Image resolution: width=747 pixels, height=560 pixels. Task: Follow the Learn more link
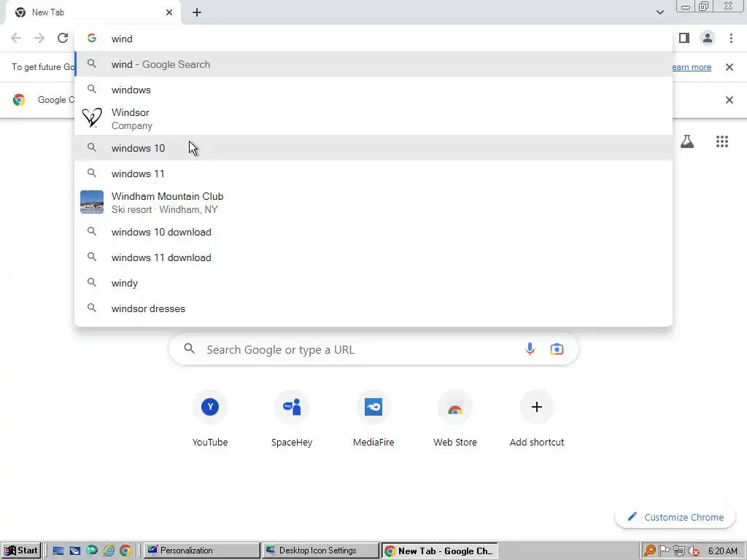(x=692, y=67)
